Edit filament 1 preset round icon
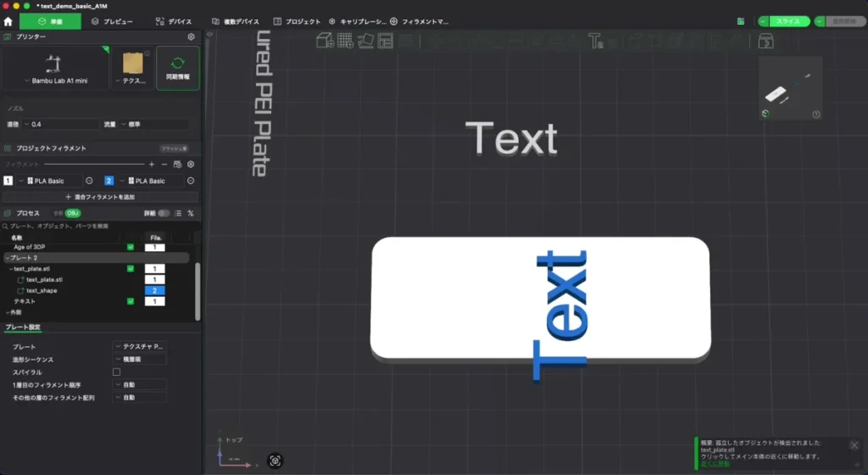This screenshot has height=475, width=868. click(x=89, y=181)
